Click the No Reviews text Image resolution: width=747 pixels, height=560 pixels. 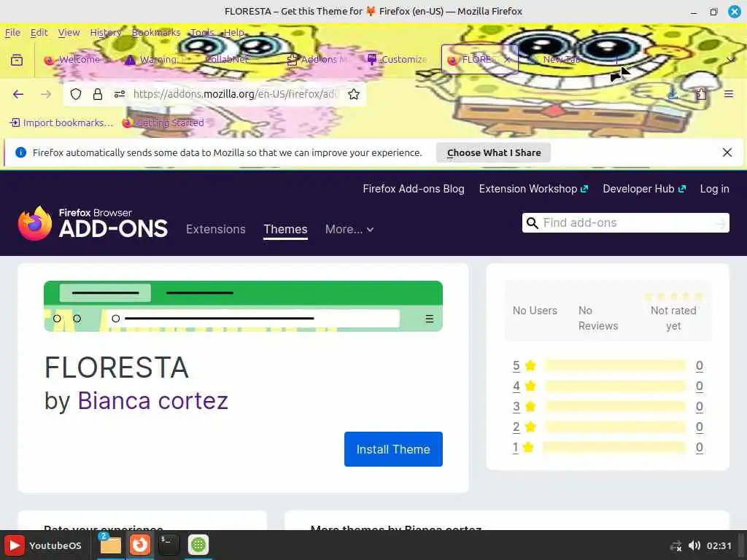pos(598,318)
